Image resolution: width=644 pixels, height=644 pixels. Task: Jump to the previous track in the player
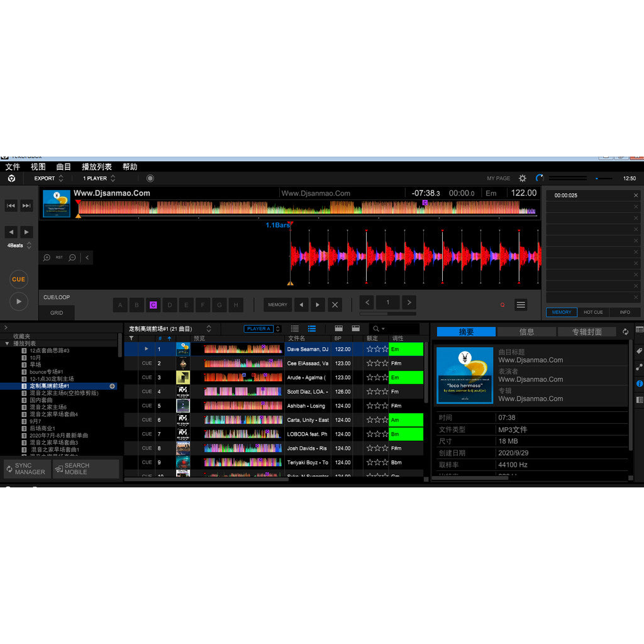point(11,206)
